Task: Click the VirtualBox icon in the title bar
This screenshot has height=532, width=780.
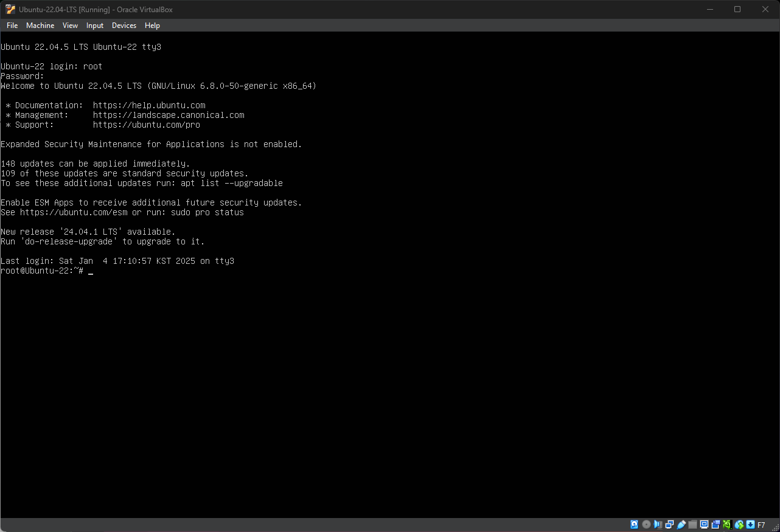Action: coord(10,9)
